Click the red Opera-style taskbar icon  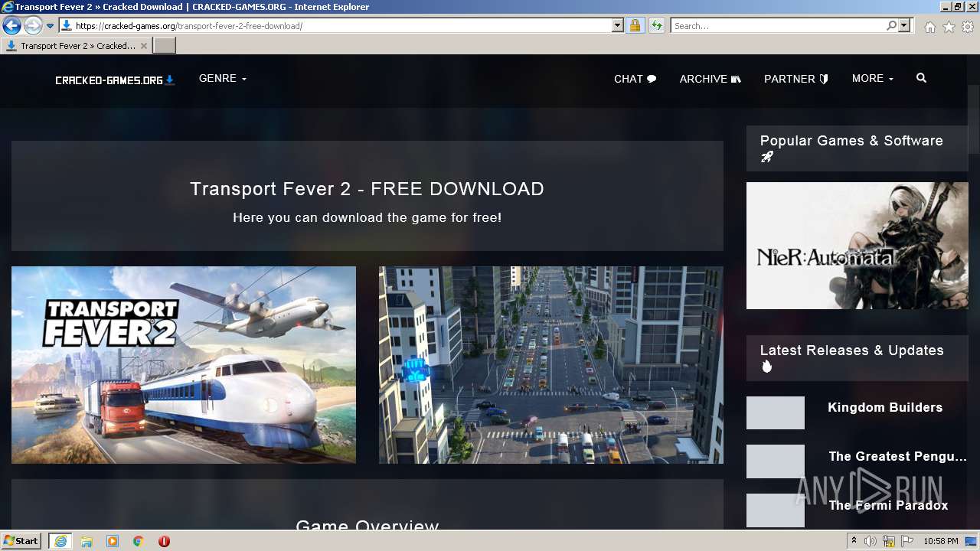pos(164,541)
